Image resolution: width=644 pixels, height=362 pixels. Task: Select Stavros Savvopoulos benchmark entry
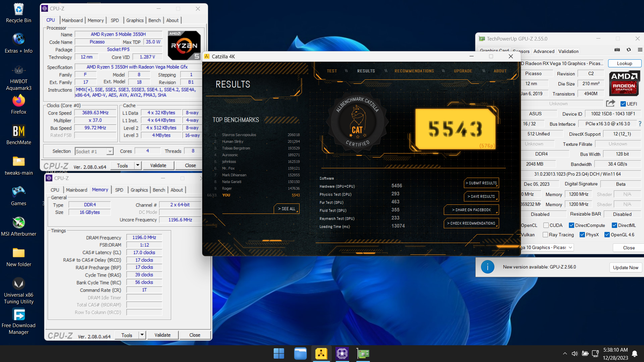(x=257, y=135)
